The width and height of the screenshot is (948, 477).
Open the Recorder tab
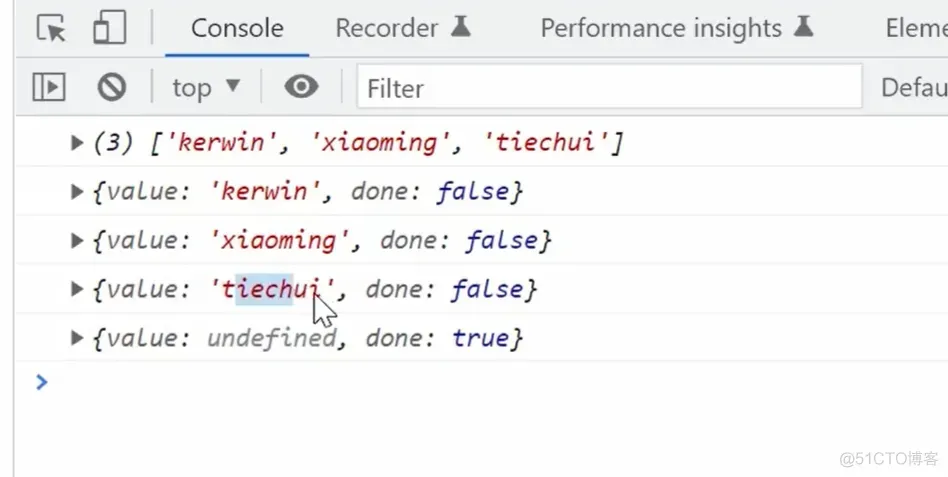(x=386, y=28)
